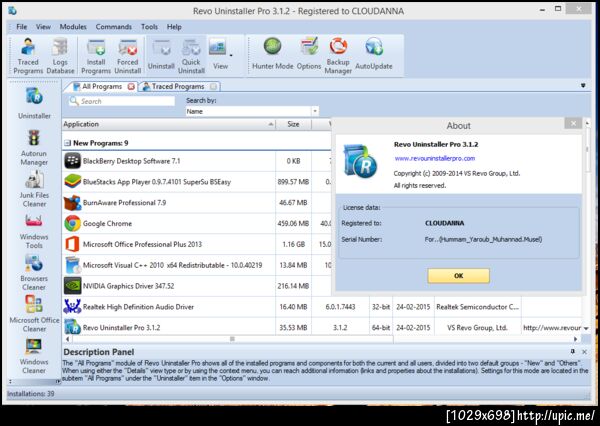
Task: Open the Help menu
Action: tap(174, 27)
